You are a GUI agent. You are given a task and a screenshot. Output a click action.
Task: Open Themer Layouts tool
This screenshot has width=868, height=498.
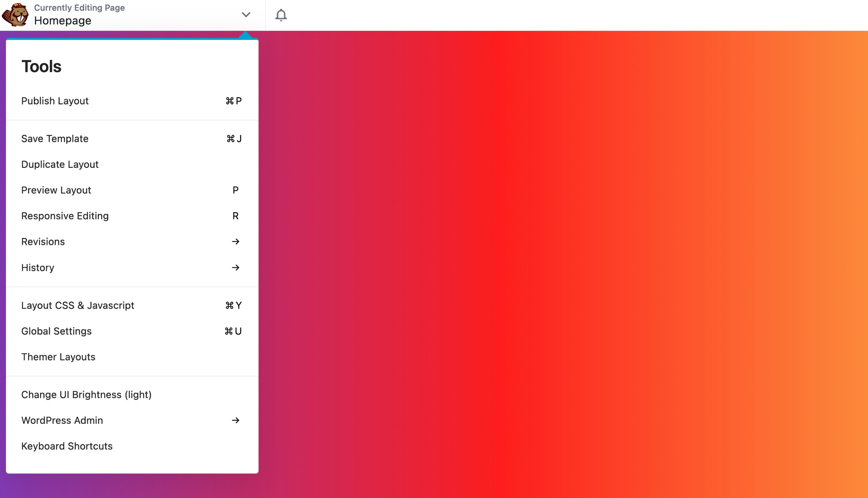tap(58, 357)
